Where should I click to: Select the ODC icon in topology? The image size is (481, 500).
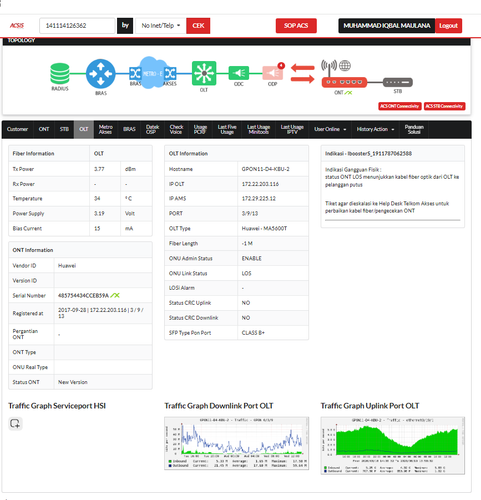tap(239, 73)
